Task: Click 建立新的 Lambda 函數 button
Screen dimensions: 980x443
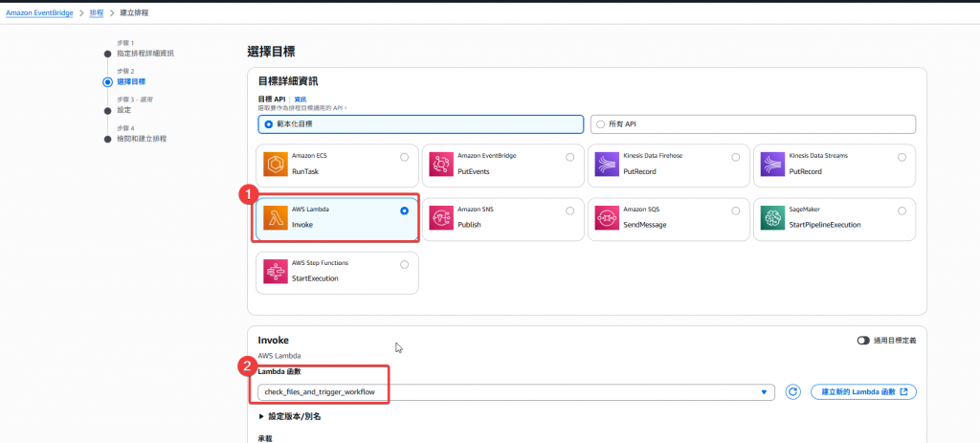Action: (x=863, y=391)
